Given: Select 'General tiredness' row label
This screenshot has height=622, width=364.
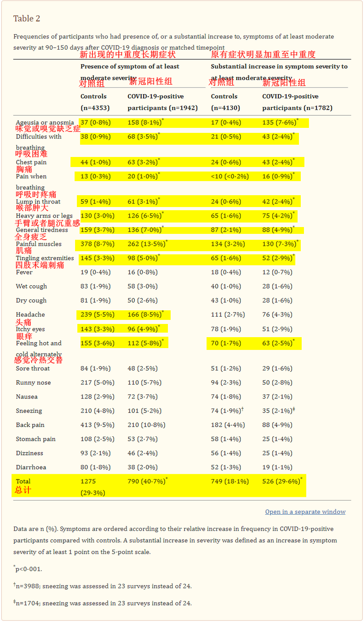Looking at the screenshot, I should point(42,230).
